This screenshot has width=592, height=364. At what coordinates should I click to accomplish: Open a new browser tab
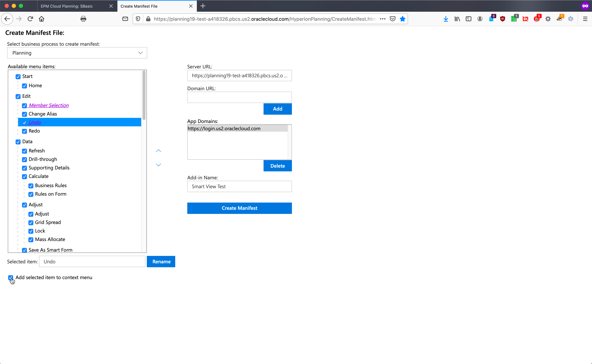pyautogui.click(x=203, y=6)
